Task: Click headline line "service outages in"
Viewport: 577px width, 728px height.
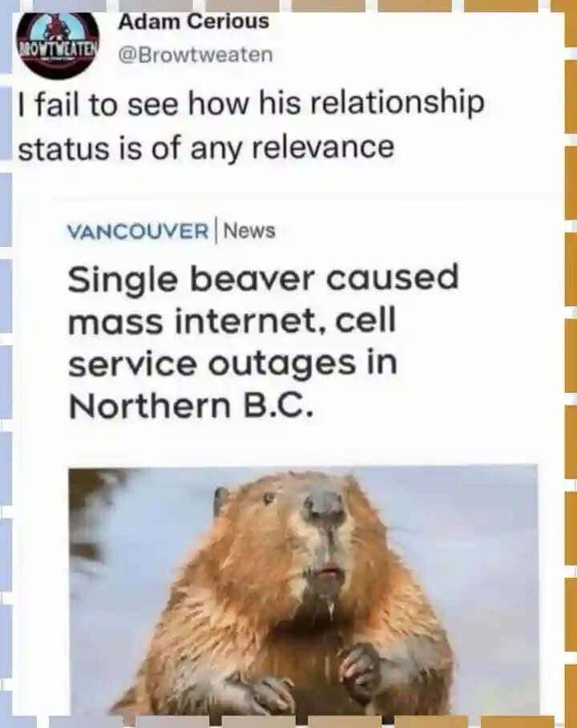Action: (x=232, y=363)
